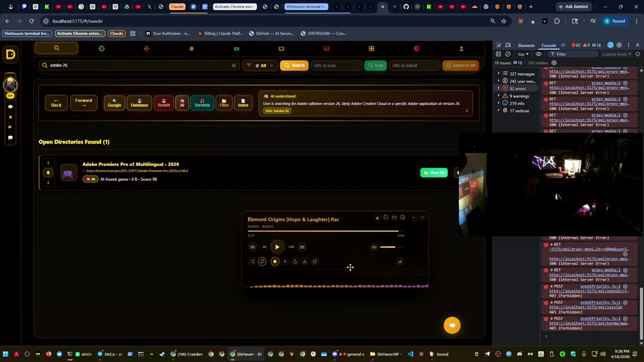Screen dimensions: 644x362
Task: Switch to DevTools Elements tab
Action: [526, 45]
